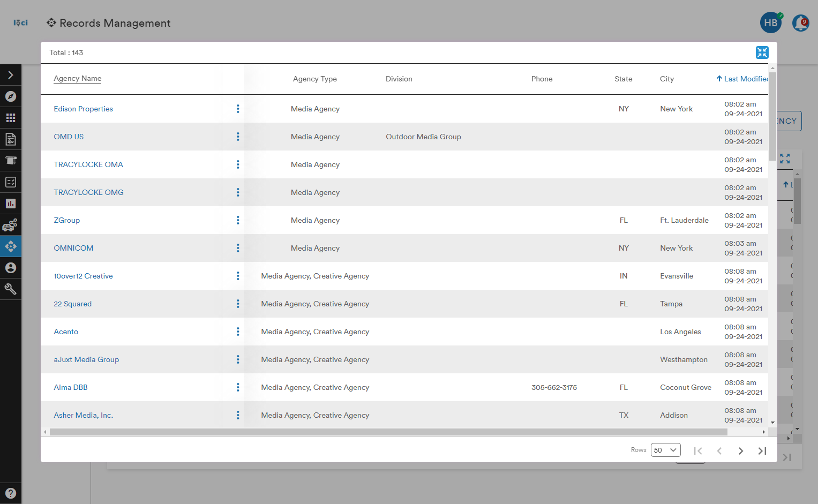Image resolution: width=818 pixels, height=504 pixels.
Task: Open the three-dot menu for TRACYLOCKE OMG
Action: tap(238, 192)
